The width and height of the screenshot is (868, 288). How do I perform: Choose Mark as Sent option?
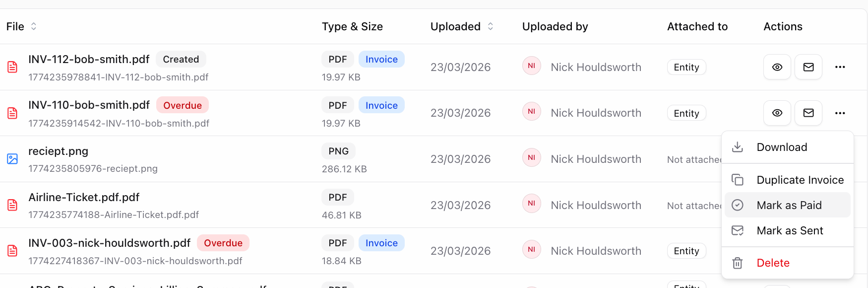[790, 230]
